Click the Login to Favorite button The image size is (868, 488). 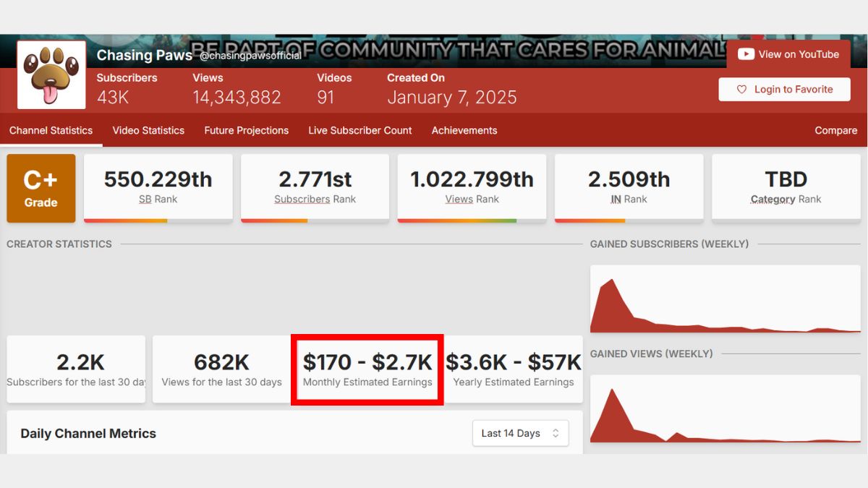pyautogui.click(x=784, y=90)
